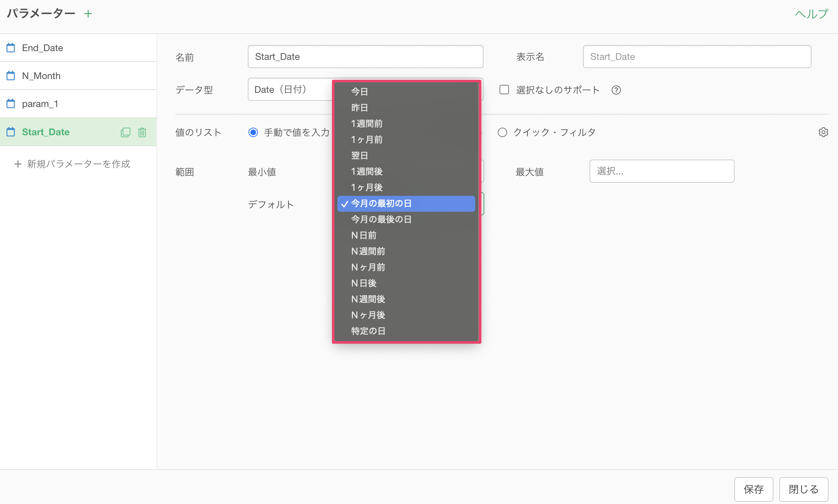Select 特定の日 at the list bottom
Screen dimensions: 838x504
[406, 331]
